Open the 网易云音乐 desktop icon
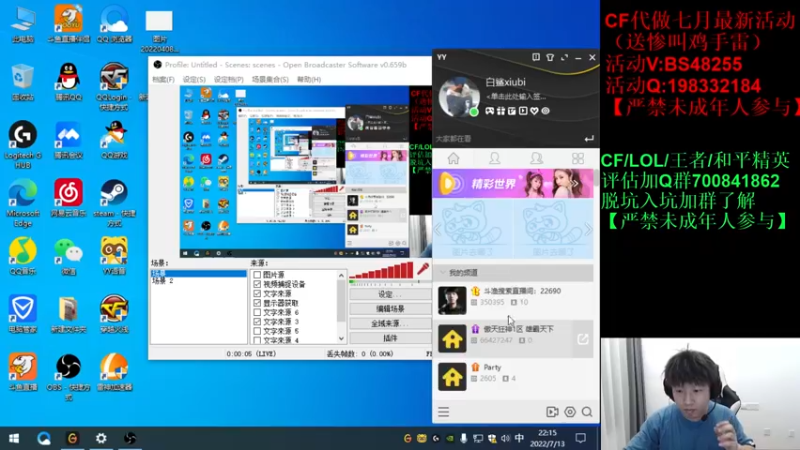This screenshot has width=800, height=450. (68, 196)
